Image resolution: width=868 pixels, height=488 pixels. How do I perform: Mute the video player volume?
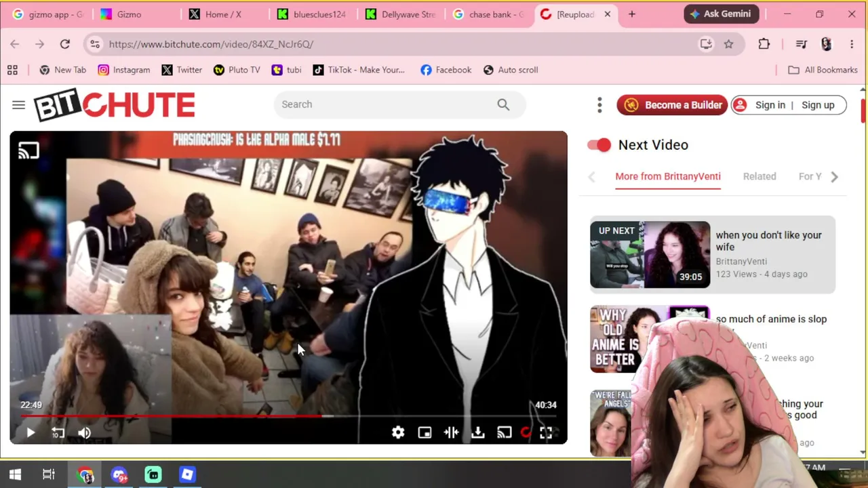pyautogui.click(x=84, y=433)
